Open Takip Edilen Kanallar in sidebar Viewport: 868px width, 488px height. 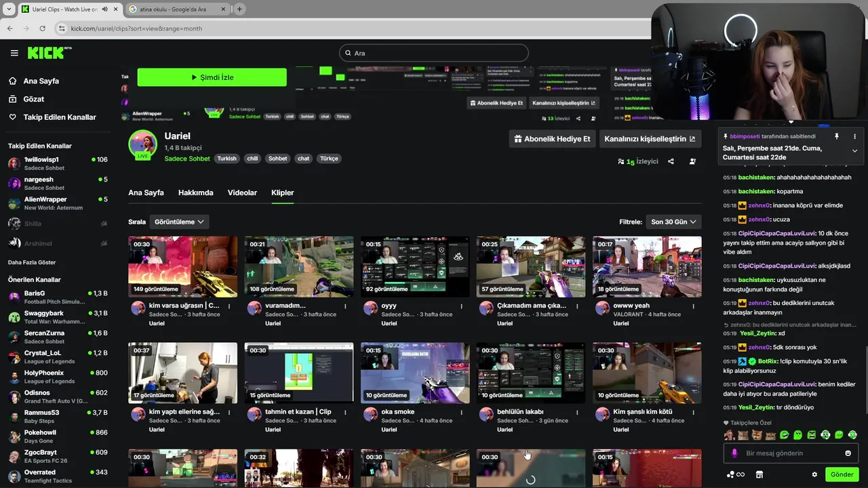[x=60, y=117]
